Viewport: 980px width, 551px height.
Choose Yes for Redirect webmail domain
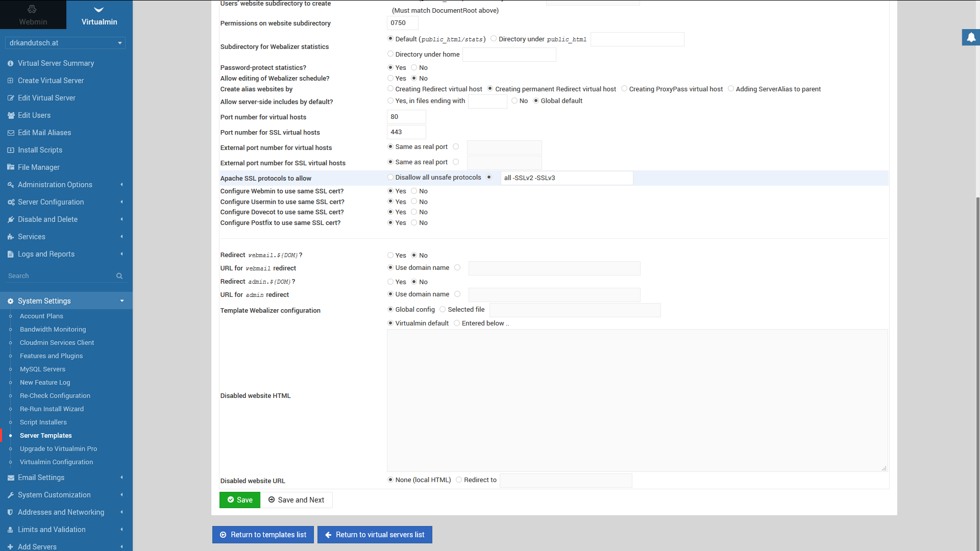[390, 255]
